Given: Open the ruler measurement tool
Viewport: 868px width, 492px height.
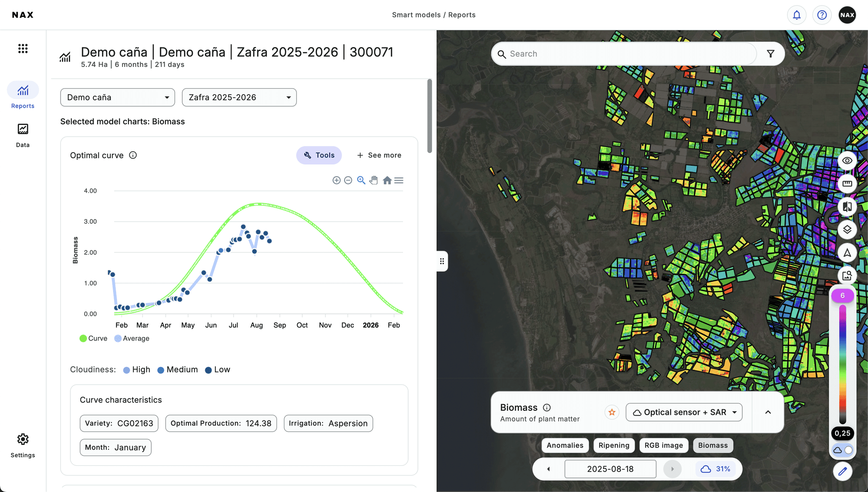Looking at the screenshot, I should (x=847, y=183).
